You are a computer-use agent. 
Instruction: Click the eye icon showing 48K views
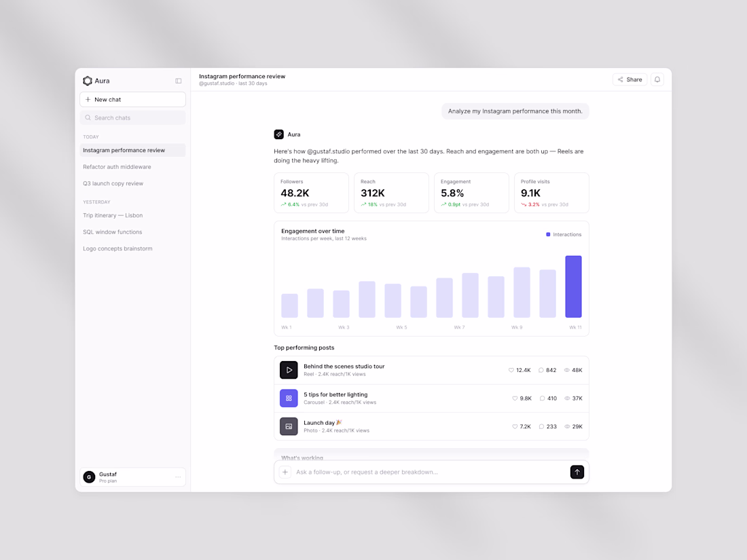pos(566,370)
